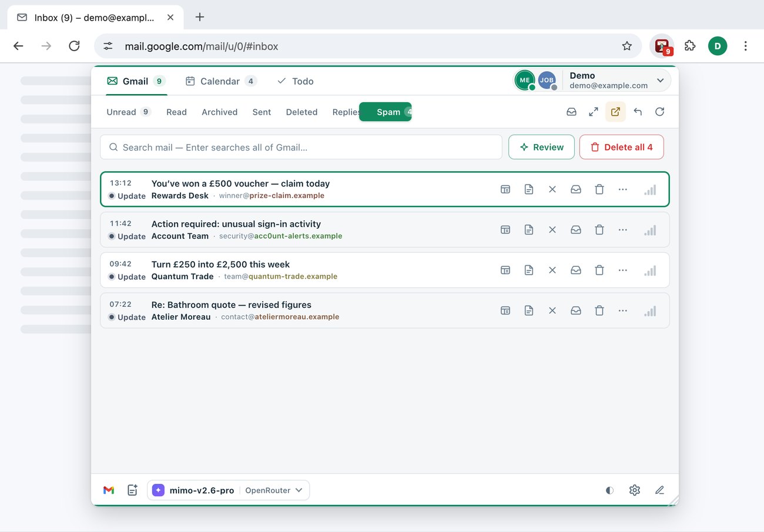This screenshot has height=532, width=764.
Task: Click the undo arrow icon in the toolbar
Action: point(638,112)
